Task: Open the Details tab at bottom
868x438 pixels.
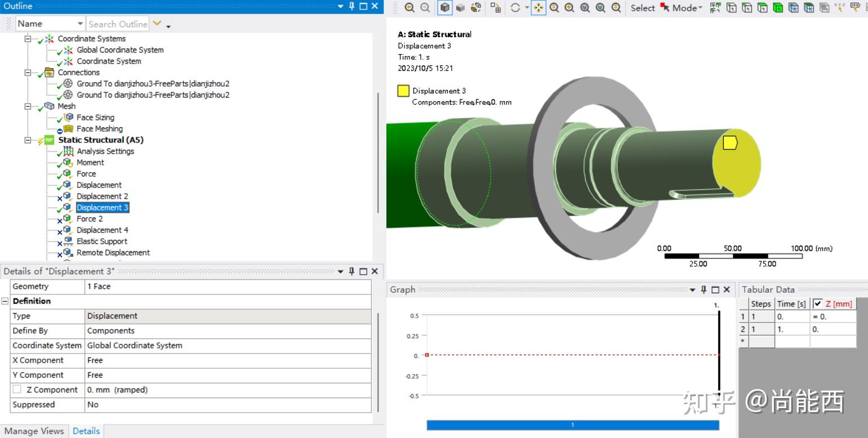Action: [86, 431]
